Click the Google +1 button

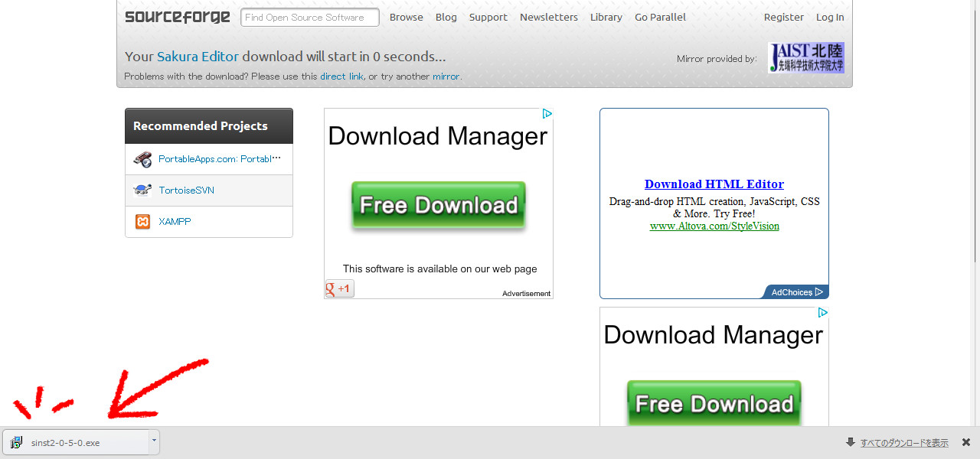click(x=340, y=288)
